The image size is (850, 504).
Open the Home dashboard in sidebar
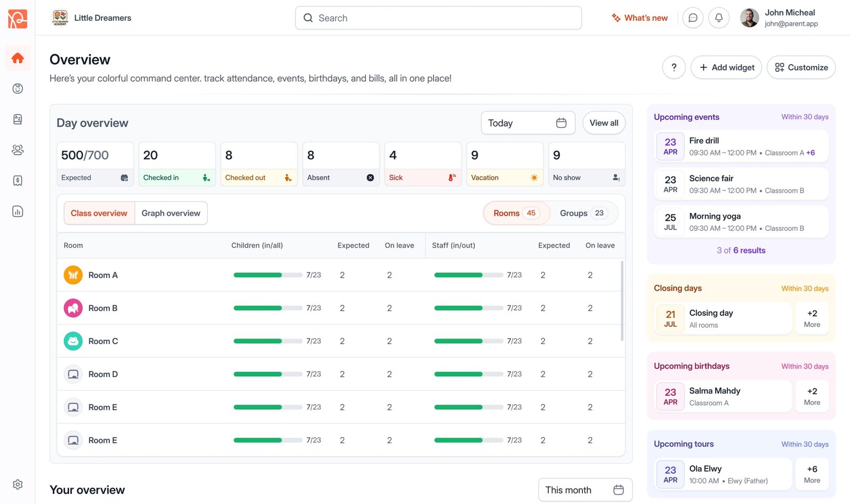[18, 58]
